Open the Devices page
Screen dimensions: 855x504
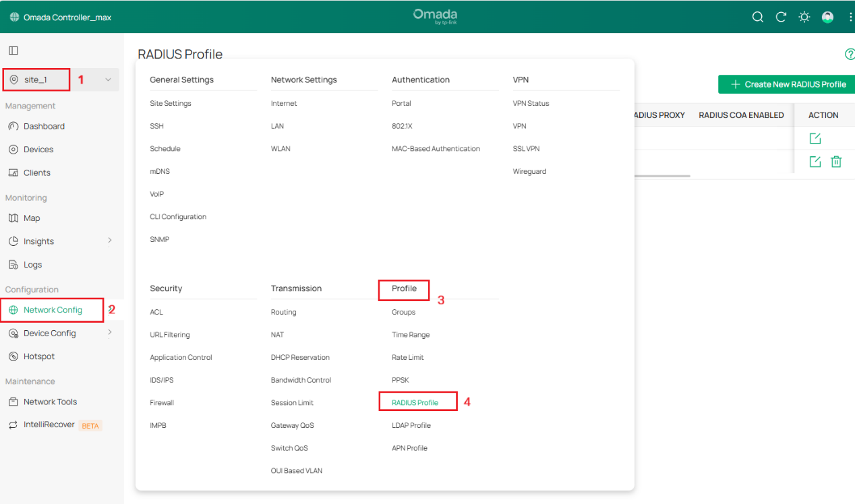point(38,149)
